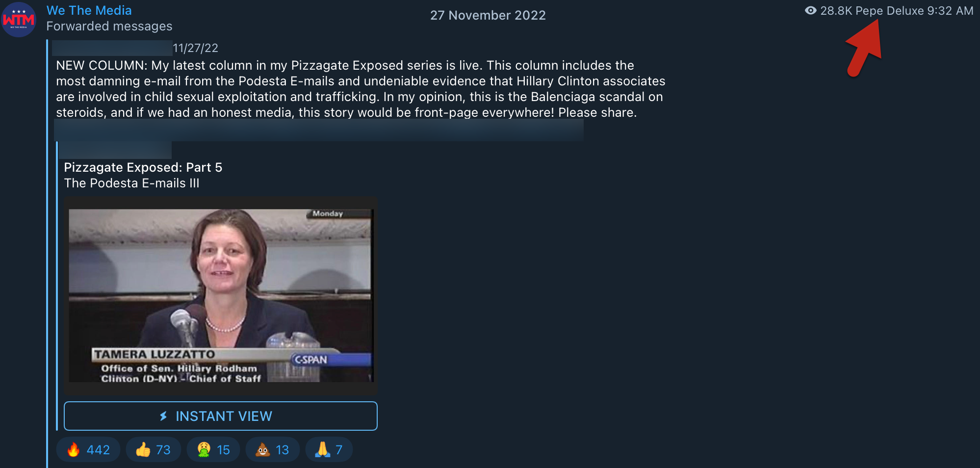The width and height of the screenshot is (980, 468).
Task: Toggle the poop emoji reaction 13
Action: tap(273, 449)
